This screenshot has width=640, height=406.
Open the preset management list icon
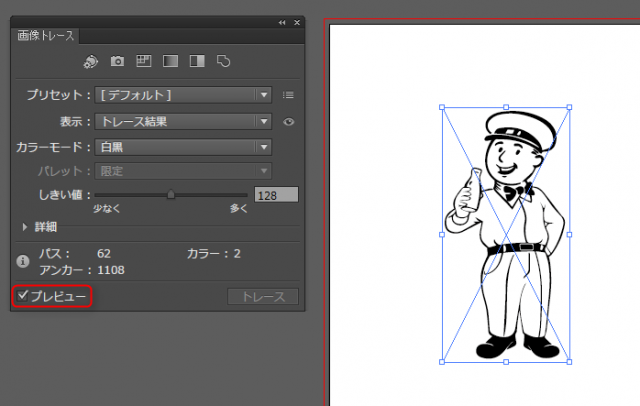click(x=288, y=95)
